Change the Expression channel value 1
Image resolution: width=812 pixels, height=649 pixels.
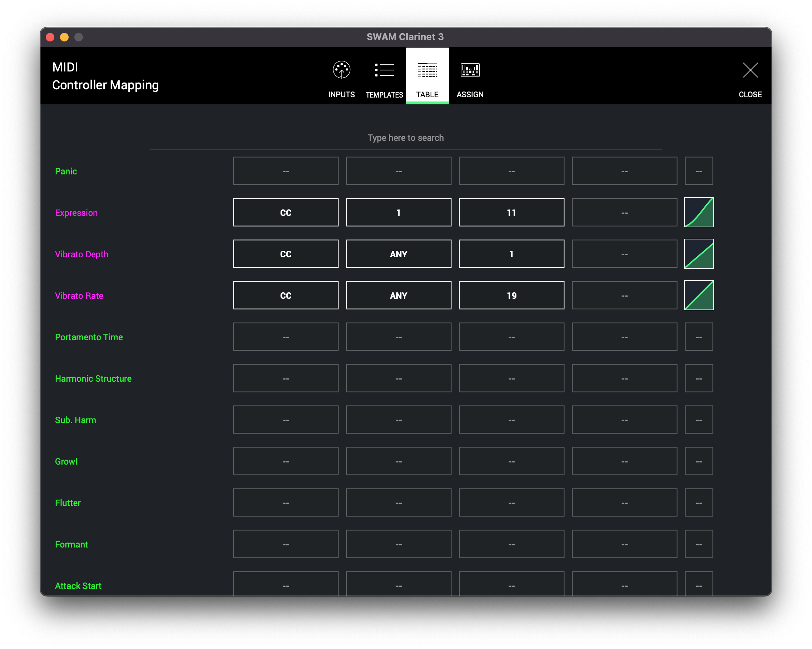pos(398,212)
